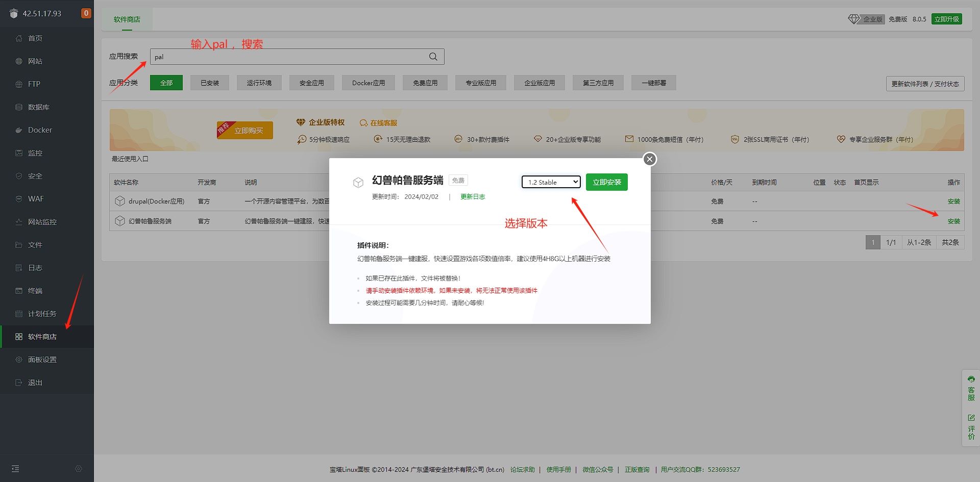This screenshot has height=482, width=980.
Task: Click the 企业版 diamond badge
Action: coord(866,19)
